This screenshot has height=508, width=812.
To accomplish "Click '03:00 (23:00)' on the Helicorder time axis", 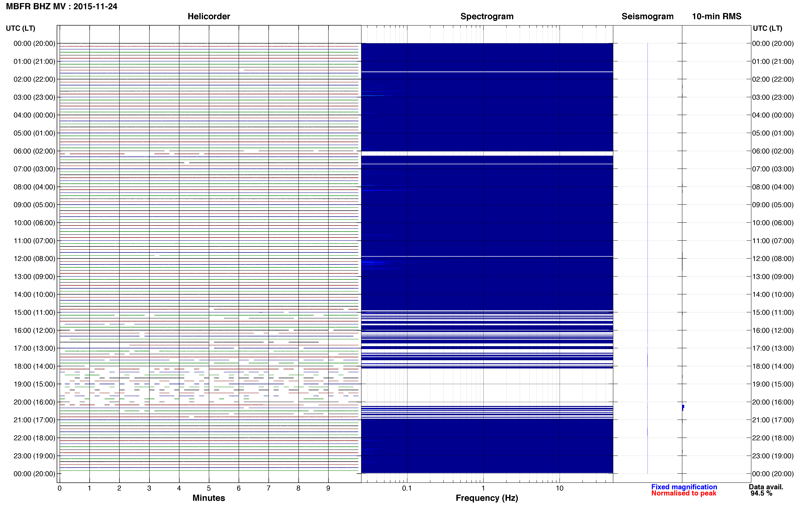I will tap(34, 97).
